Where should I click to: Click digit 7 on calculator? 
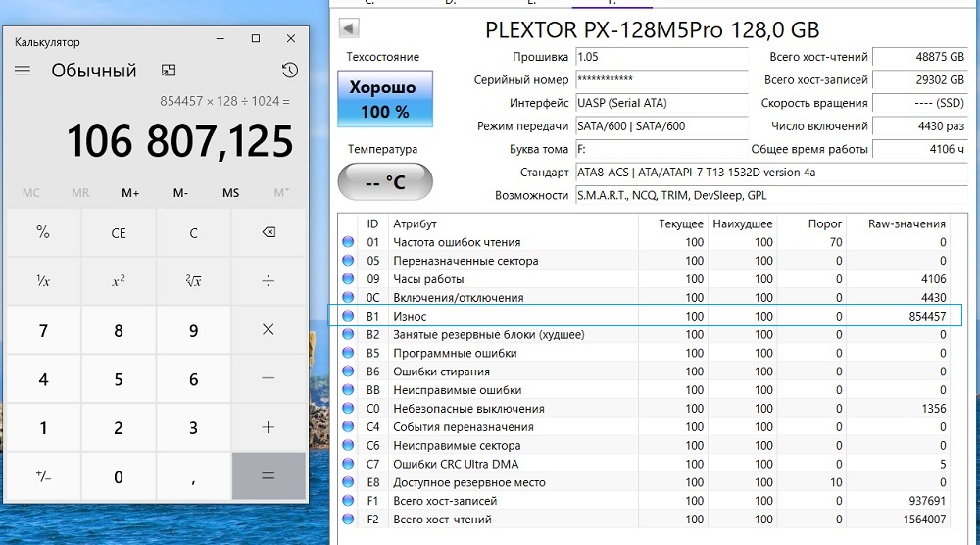click(43, 330)
